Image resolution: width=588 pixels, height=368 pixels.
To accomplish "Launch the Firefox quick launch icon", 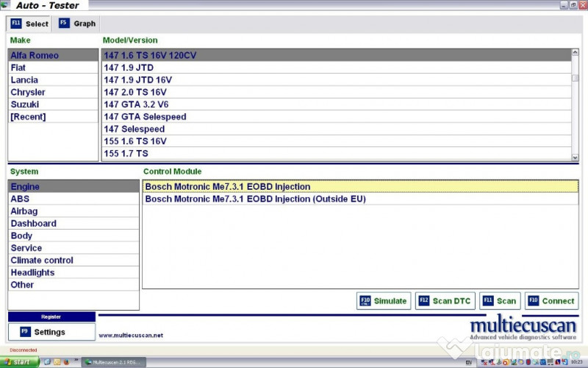I will [67, 362].
